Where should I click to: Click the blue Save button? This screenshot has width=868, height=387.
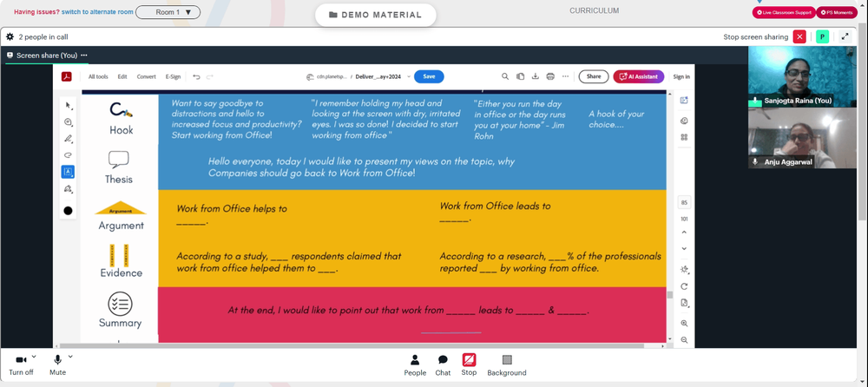point(429,76)
